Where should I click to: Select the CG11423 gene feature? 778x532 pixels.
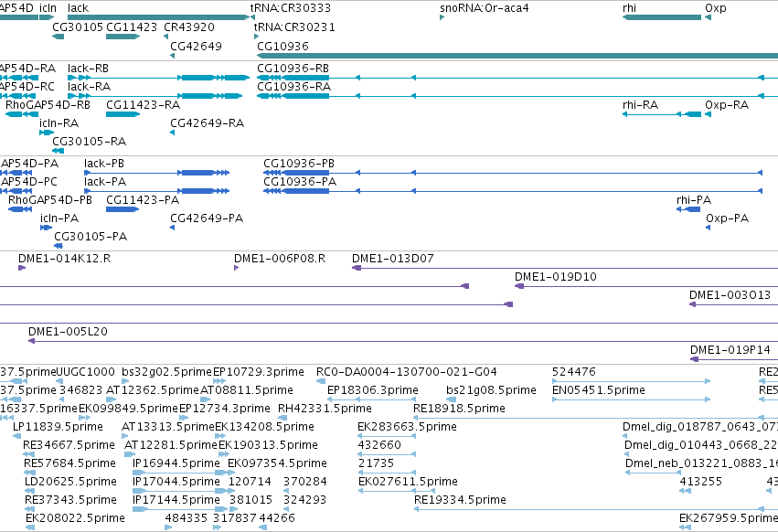[123, 37]
